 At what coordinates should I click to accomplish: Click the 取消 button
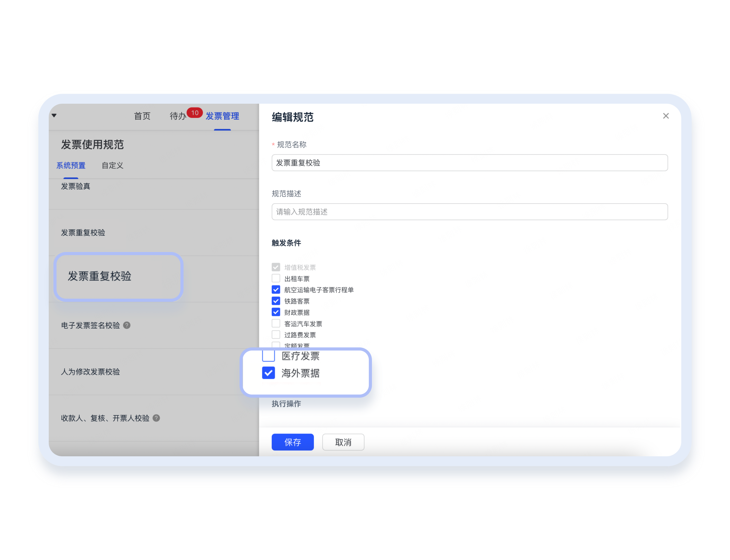(343, 442)
